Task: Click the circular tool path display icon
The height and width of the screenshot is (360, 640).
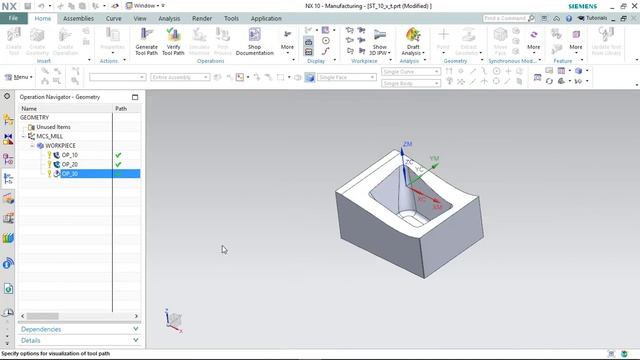Action: [326, 40]
